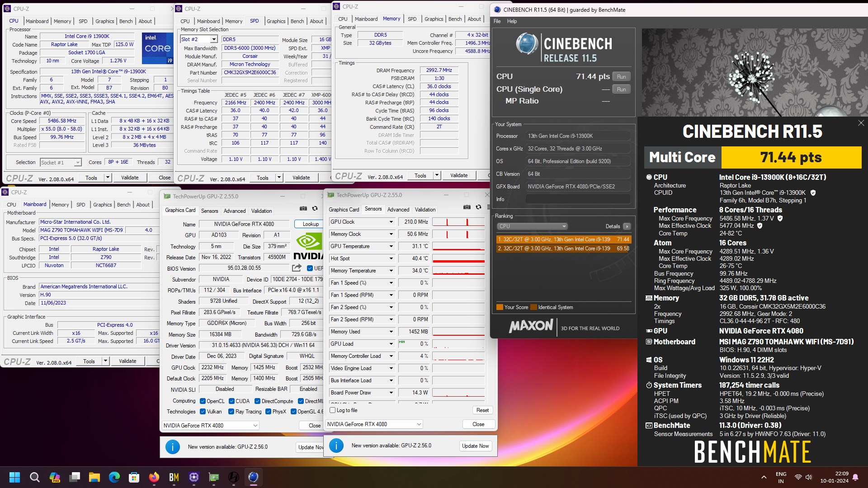Expand Tools arrow in CPU-Z Mainboard window
The width and height of the screenshot is (868, 488).
tap(105, 361)
